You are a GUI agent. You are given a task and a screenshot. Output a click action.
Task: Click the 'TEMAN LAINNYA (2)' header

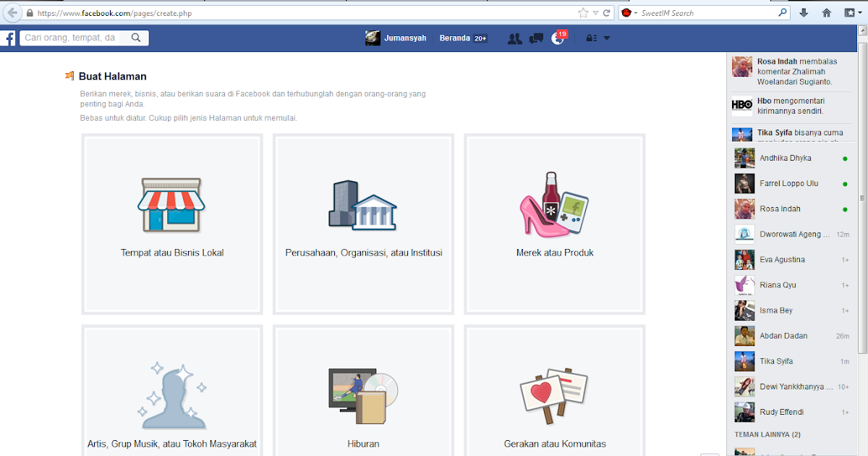tap(767, 434)
